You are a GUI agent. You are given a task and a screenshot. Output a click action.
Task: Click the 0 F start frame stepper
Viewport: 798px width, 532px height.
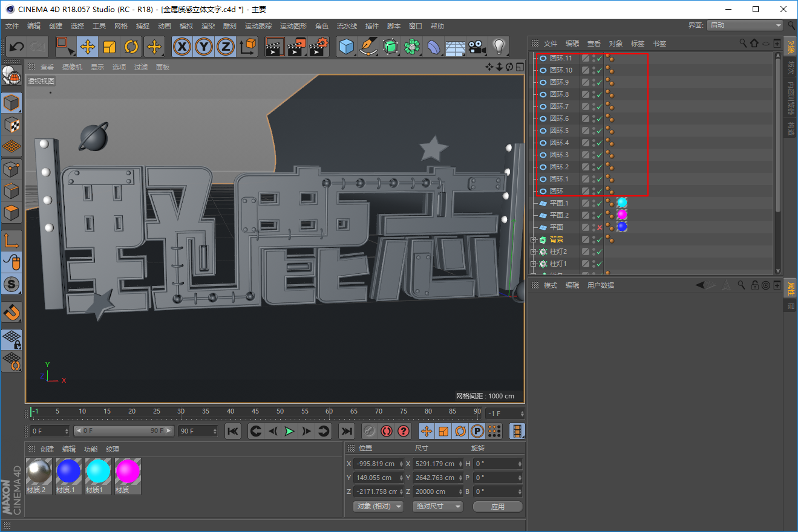coord(66,431)
